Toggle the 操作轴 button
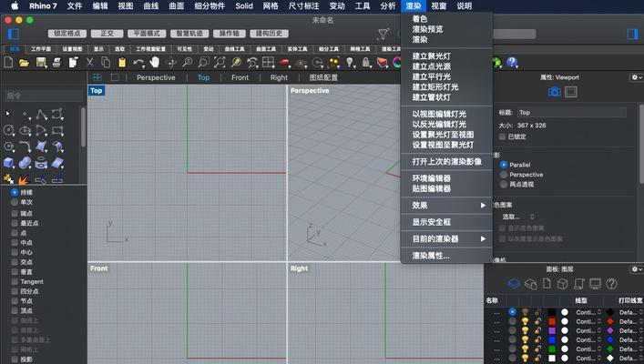Screen dimensions: 644x364 (230, 34)
